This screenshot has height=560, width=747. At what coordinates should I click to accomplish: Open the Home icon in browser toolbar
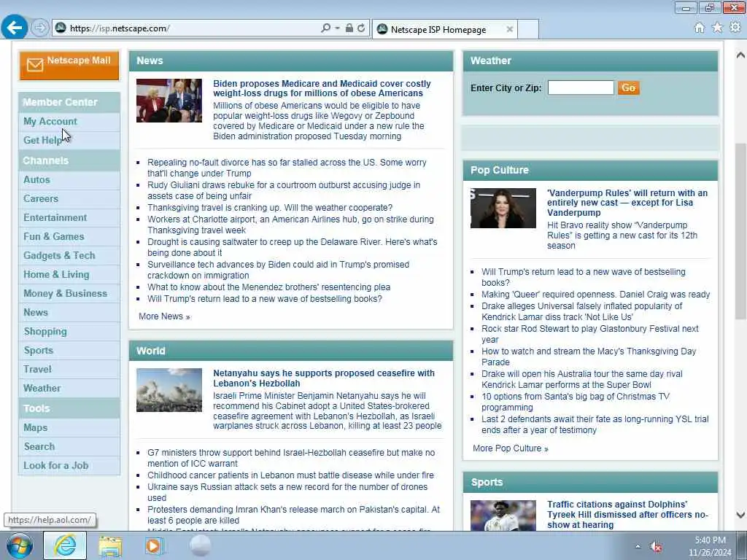point(699,28)
